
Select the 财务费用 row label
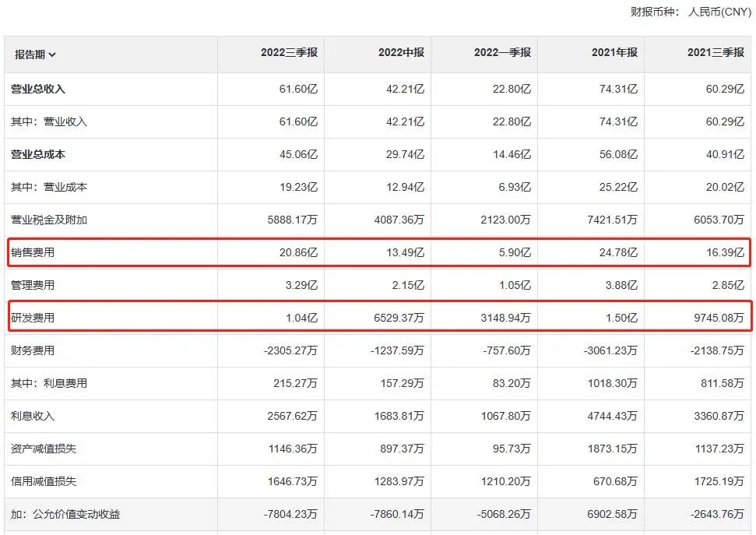pyautogui.click(x=33, y=350)
